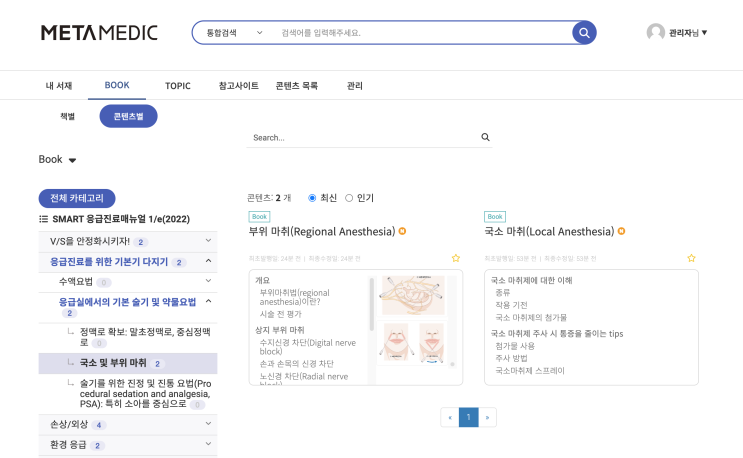The image size is (743, 458).
Task: Expand the 수액요법 subcategory chevron
Action: (208, 281)
